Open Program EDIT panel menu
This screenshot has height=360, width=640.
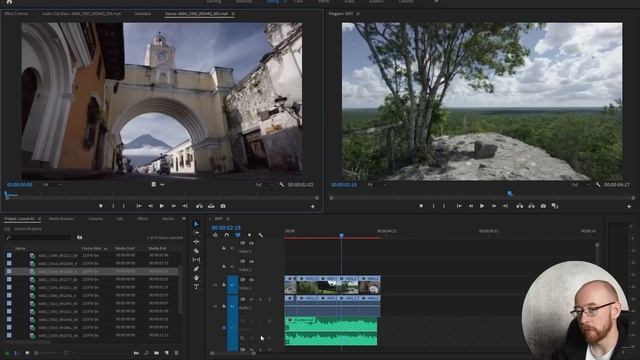pyautogui.click(x=358, y=14)
